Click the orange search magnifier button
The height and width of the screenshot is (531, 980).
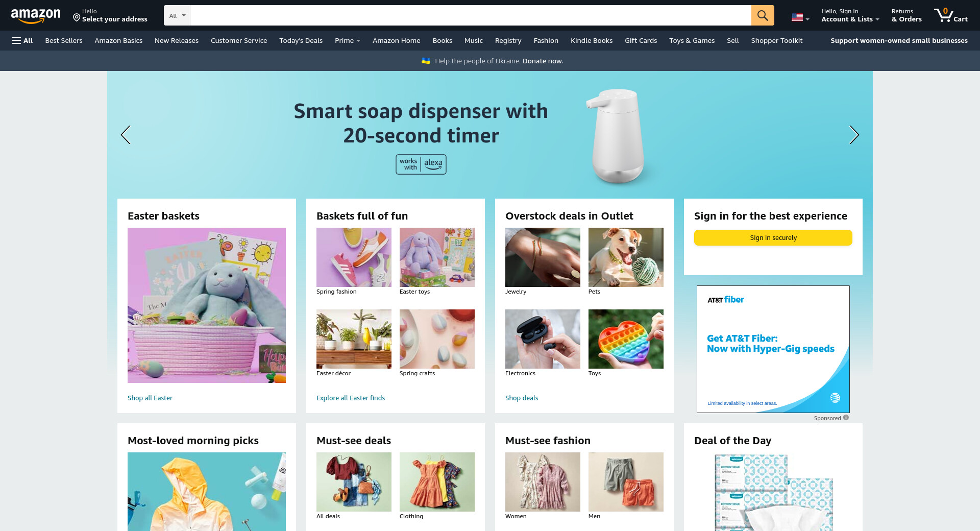763,15
